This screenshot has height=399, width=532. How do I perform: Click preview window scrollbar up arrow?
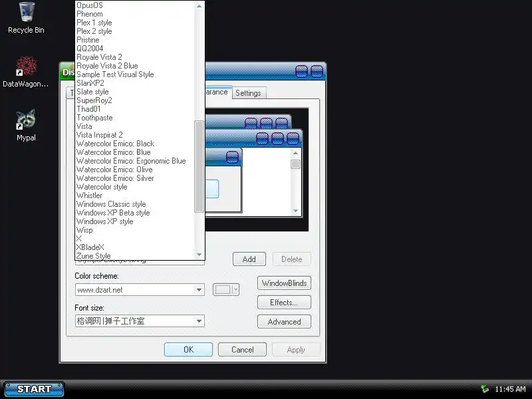(x=295, y=153)
